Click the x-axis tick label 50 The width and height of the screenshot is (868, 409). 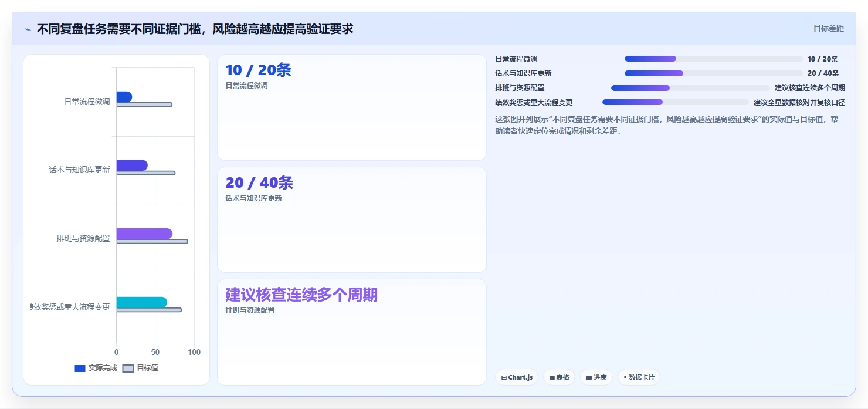click(155, 353)
